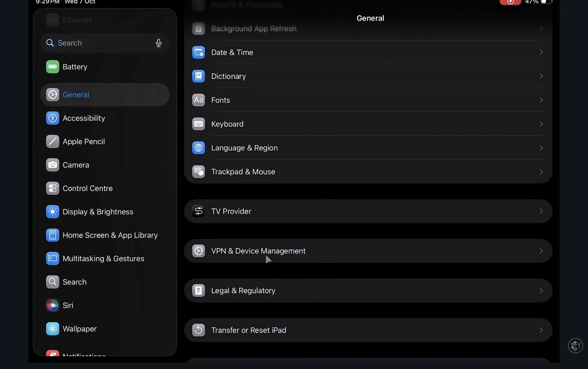Expand Date & Time with its chevron
The width and height of the screenshot is (588, 369).
coord(541,52)
